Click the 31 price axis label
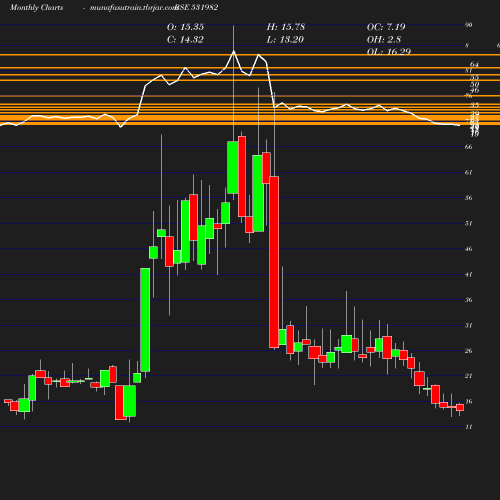The height and width of the screenshot is (500, 500). (x=468, y=325)
